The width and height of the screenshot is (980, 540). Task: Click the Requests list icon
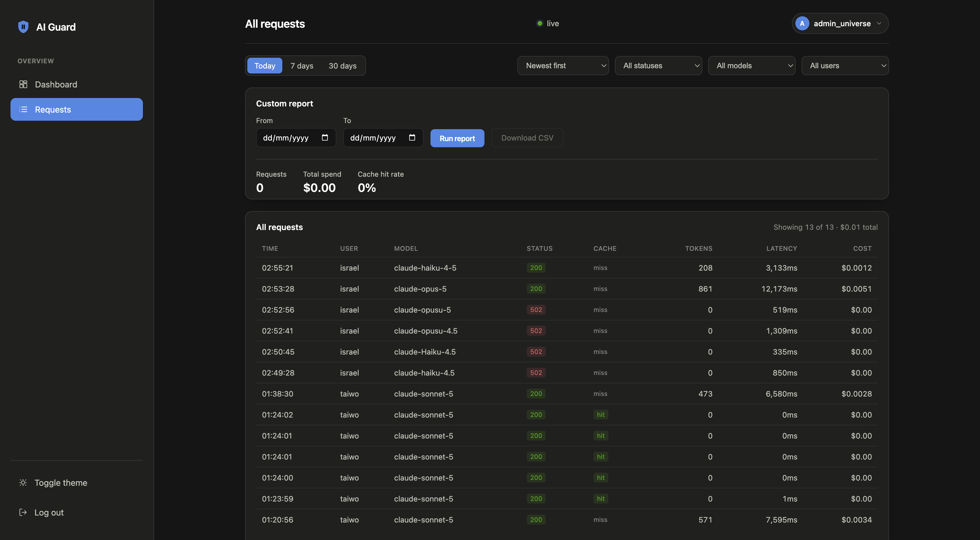[23, 110]
